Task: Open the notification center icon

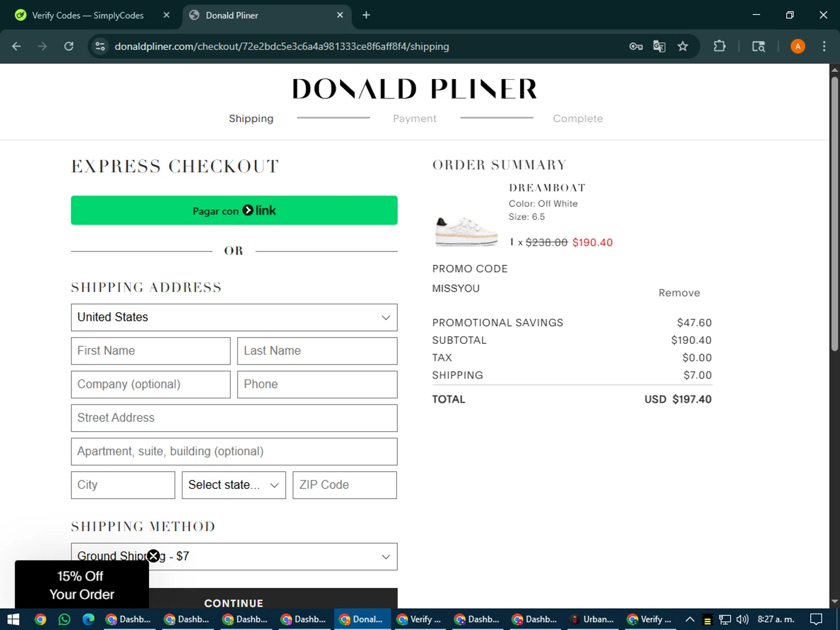Action: tap(816, 619)
